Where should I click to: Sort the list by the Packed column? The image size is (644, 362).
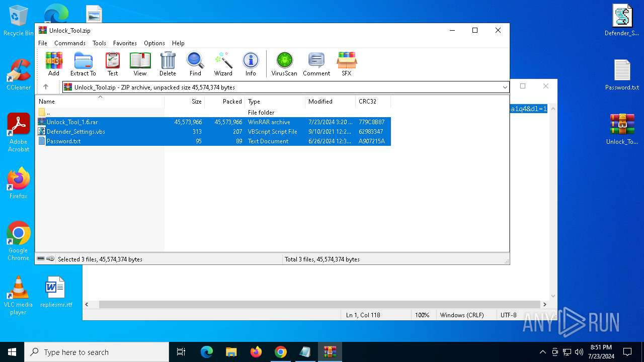click(x=224, y=102)
